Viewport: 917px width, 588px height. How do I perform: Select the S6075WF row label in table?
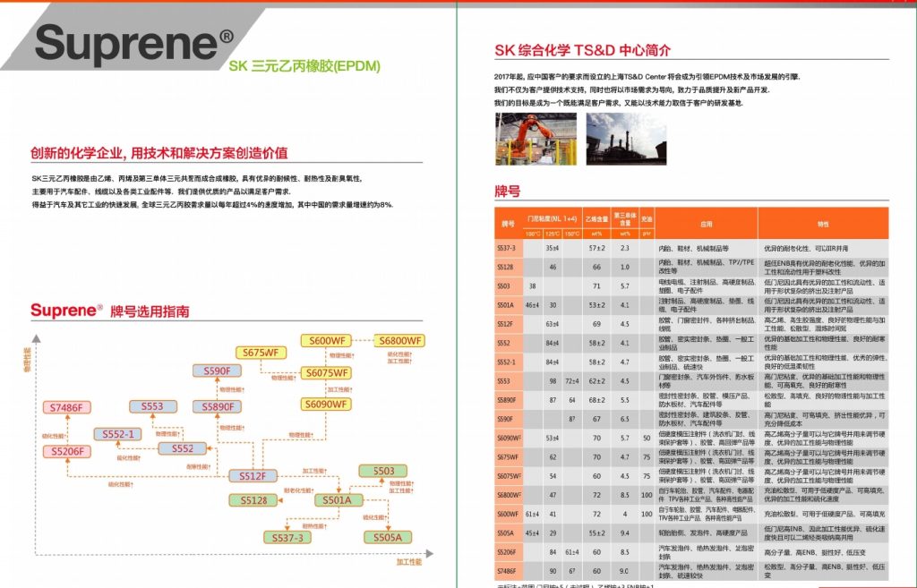(x=509, y=476)
